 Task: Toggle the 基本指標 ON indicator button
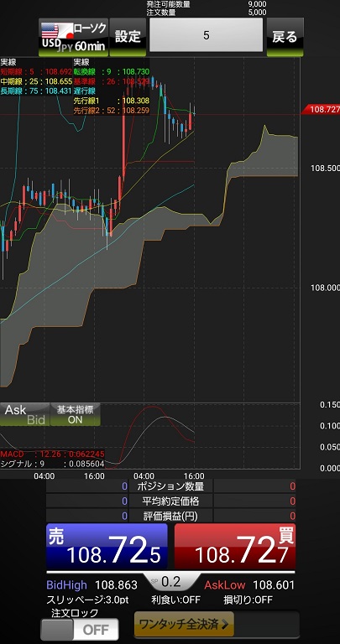(75, 414)
